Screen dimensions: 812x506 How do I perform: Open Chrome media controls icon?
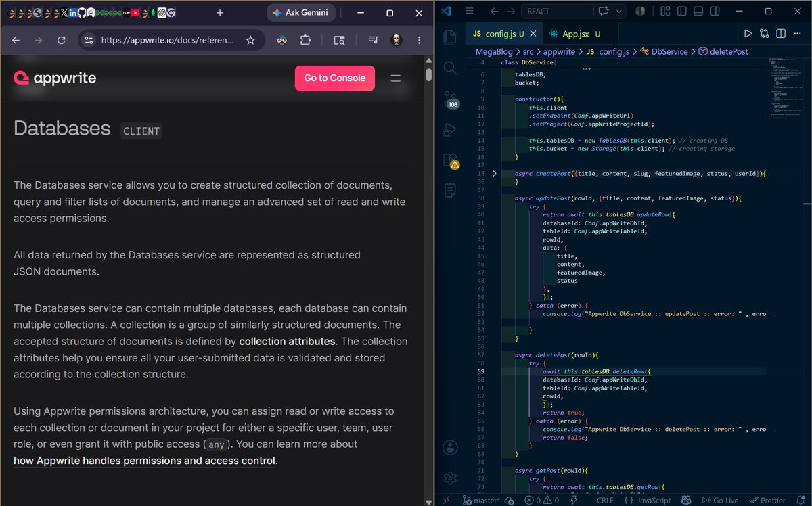point(373,41)
